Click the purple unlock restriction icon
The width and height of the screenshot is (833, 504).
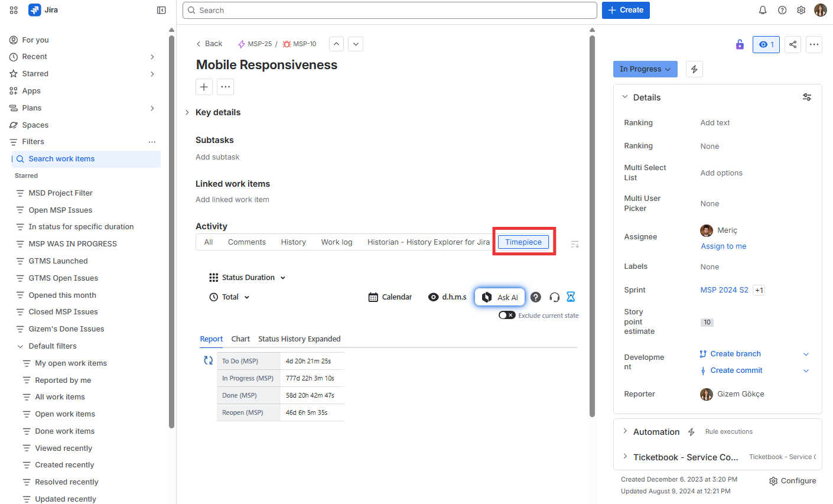pos(740,44)
